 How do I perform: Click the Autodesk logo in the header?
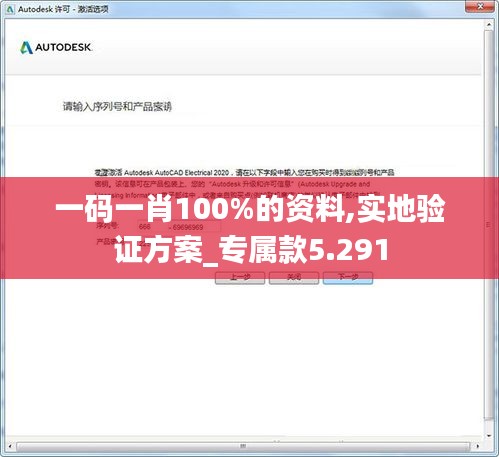point(56,47)
